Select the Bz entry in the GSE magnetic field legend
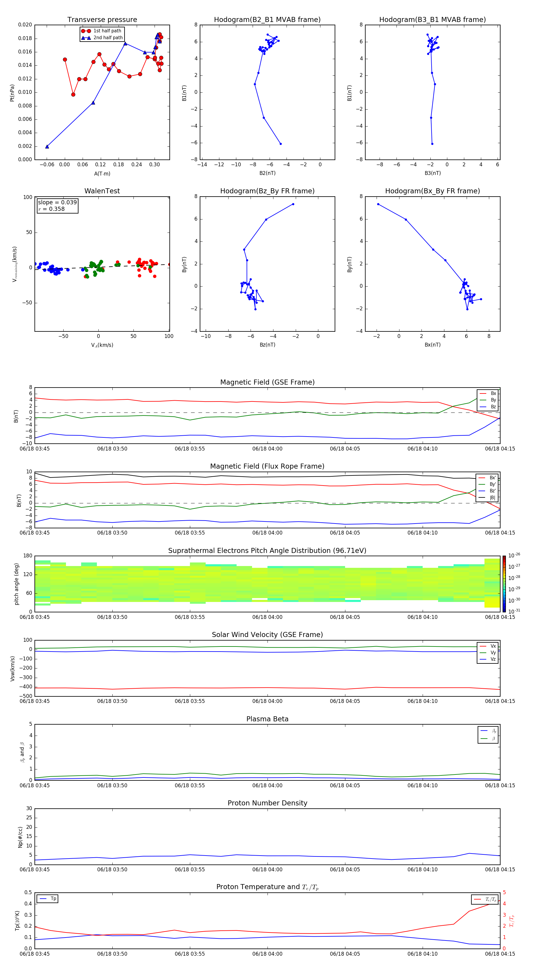The image size is (535, 980). coord(488,407)
